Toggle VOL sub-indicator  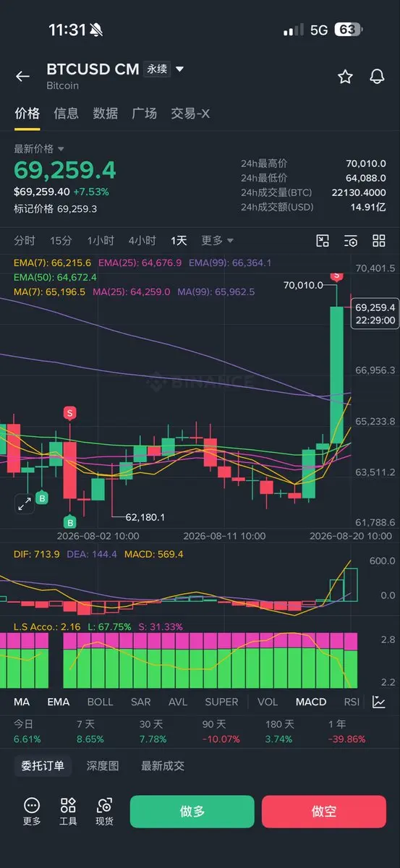(268, 702)
